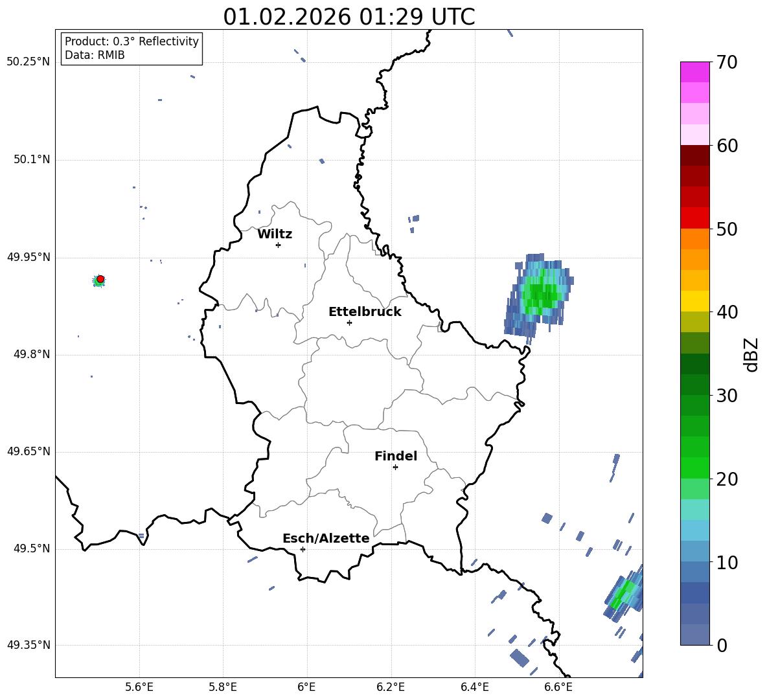Viewport: 767px width, 700px height.
Task: Click the 5.6°E longitude label
Action: tap(139, 687)
